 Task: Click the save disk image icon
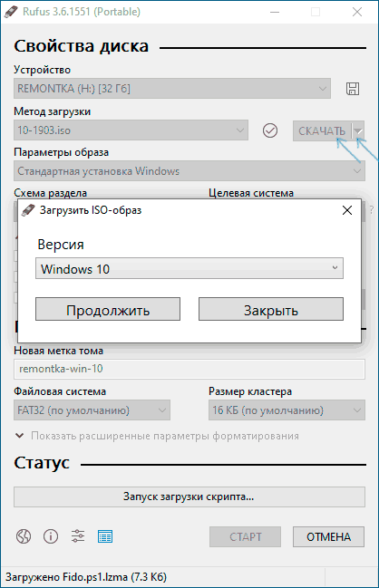tap(353, 89)
